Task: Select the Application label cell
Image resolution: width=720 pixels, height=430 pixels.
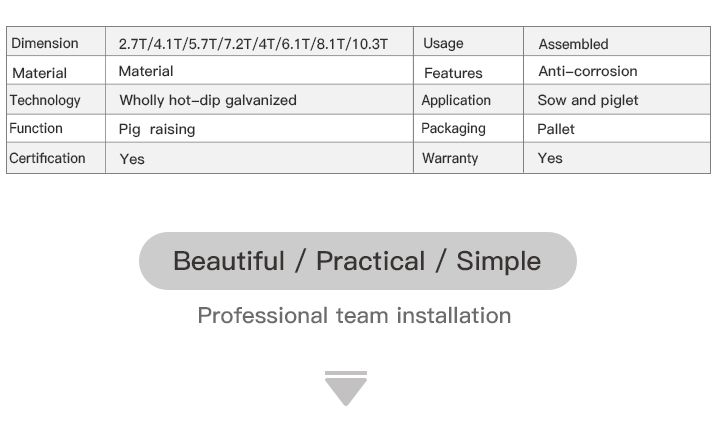Action: click(456, 100)
